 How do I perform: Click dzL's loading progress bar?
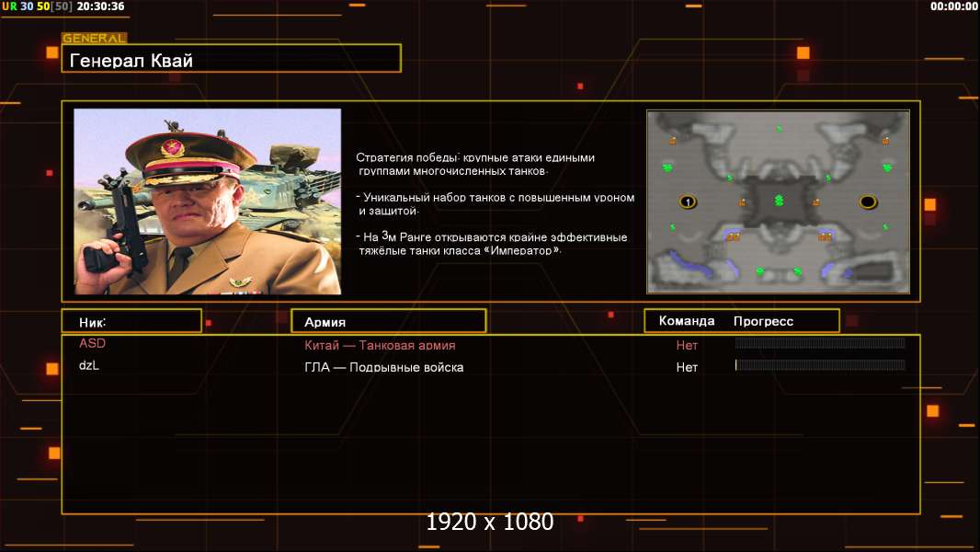[820, 364]
